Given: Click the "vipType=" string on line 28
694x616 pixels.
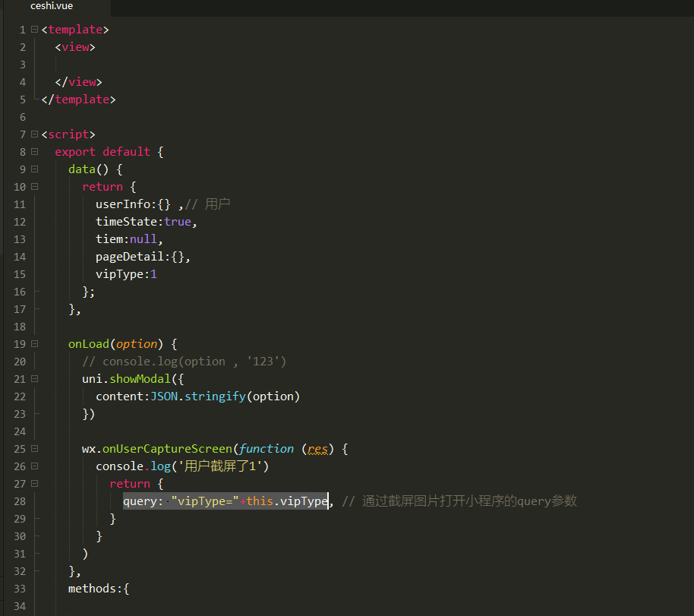Looking at the screenshot, I should click(205, 501).
